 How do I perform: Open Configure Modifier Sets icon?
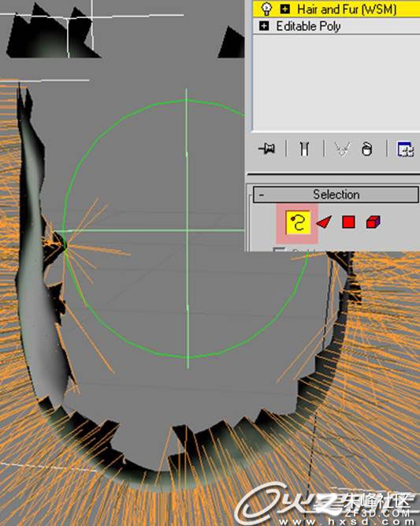(x=405, y=149)
